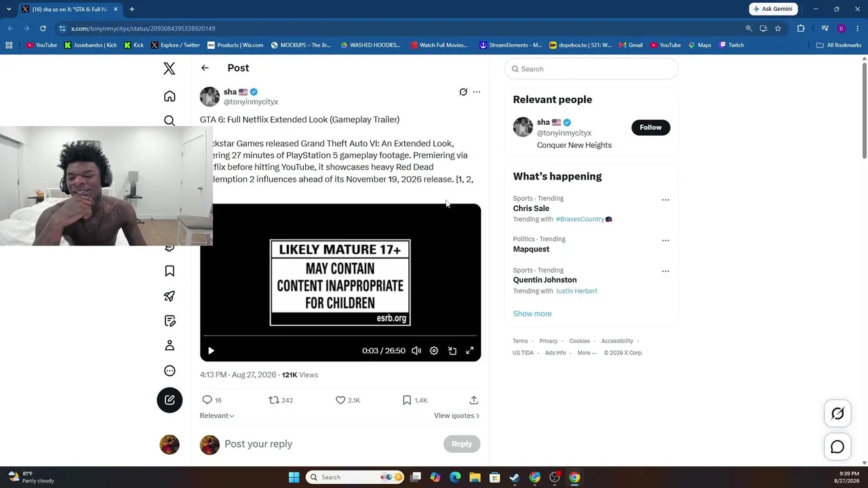Open the footer More menu
The image size is (868, 488).
point(587,352)
